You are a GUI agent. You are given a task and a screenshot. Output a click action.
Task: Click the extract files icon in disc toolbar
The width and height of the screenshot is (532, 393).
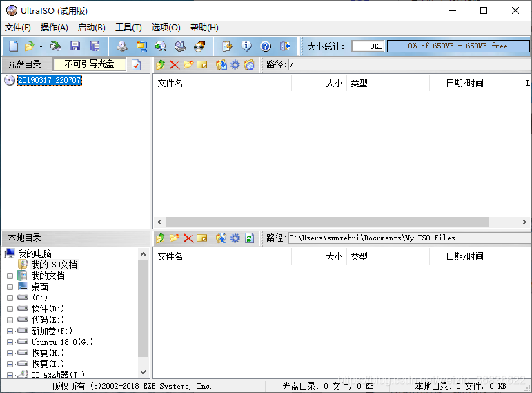click(x=221, y=64)
